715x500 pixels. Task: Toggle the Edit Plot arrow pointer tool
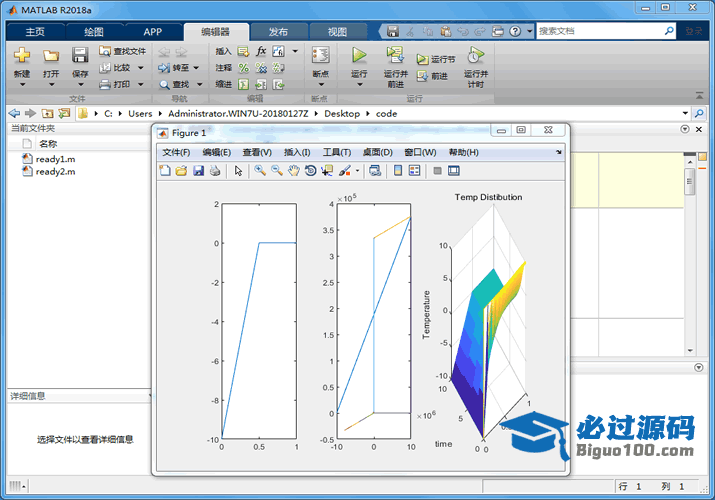[238, 171]
